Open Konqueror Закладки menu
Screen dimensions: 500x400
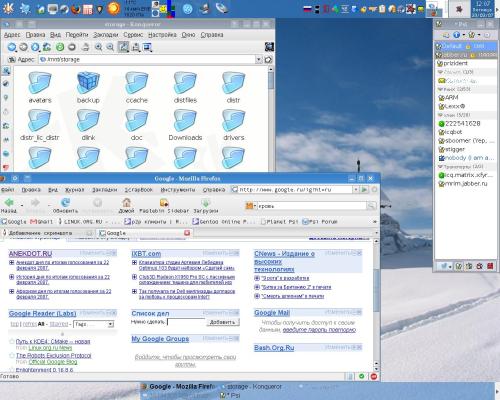click(106, 35)
